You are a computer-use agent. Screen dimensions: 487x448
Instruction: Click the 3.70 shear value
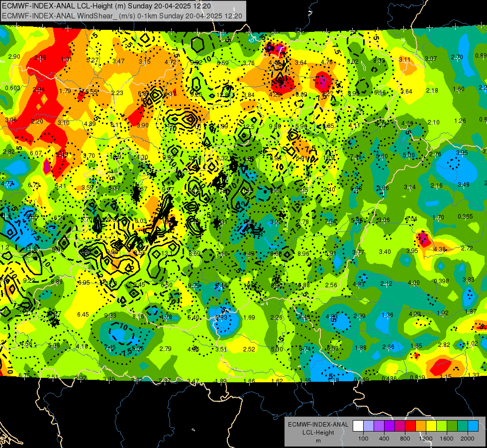tap(89, 155)
